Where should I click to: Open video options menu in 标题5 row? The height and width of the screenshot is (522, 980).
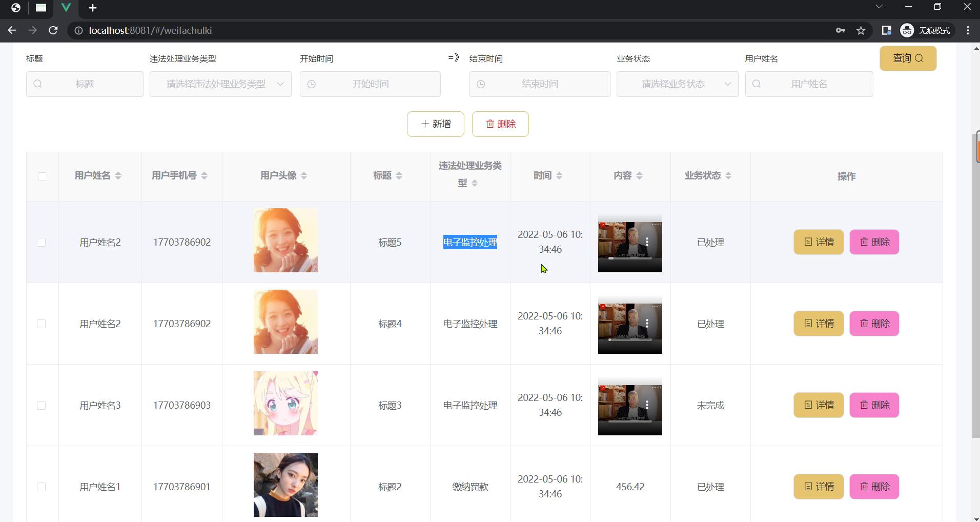647,242
